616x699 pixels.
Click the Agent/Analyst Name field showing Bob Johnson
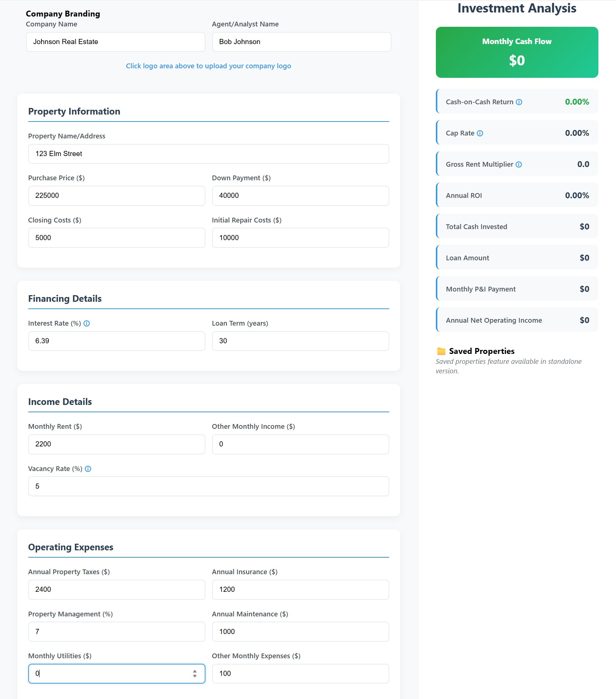[301, 42]
